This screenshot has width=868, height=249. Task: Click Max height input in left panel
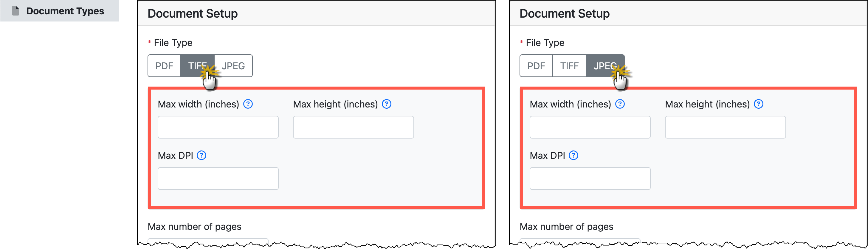(x=353, y=127)
